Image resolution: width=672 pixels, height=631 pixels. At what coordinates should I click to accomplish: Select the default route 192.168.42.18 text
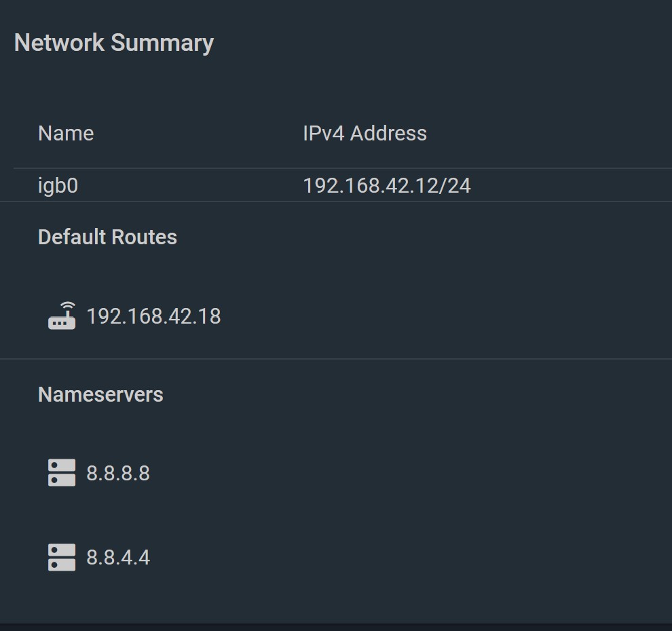pos(153,316)
